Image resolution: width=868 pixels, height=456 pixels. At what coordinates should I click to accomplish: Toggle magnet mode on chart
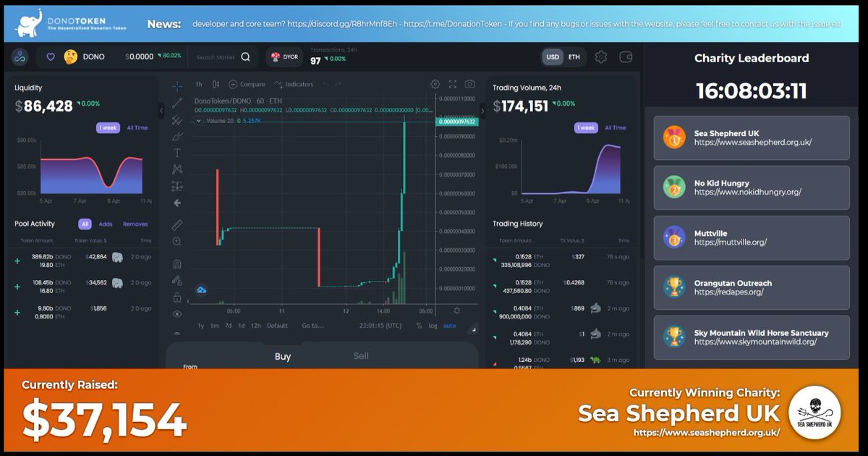point(177,263)
